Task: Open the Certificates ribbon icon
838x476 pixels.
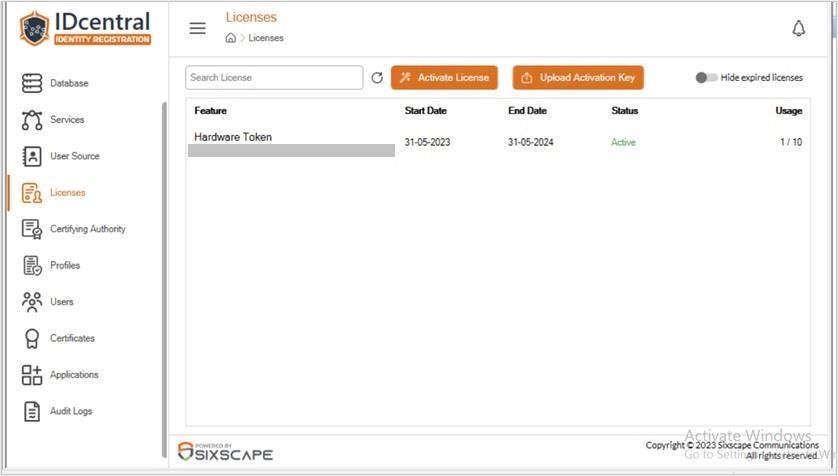Action: coord(32,338)
